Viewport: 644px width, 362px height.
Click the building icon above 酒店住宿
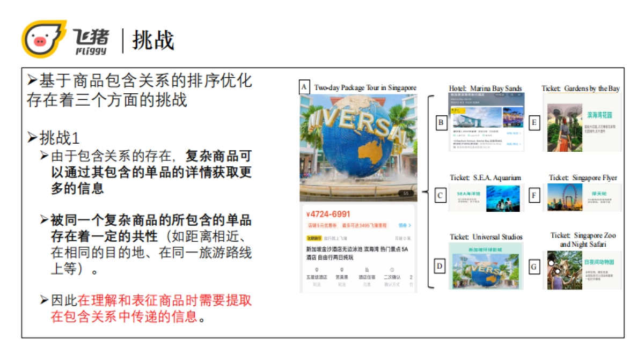[368, 270]
